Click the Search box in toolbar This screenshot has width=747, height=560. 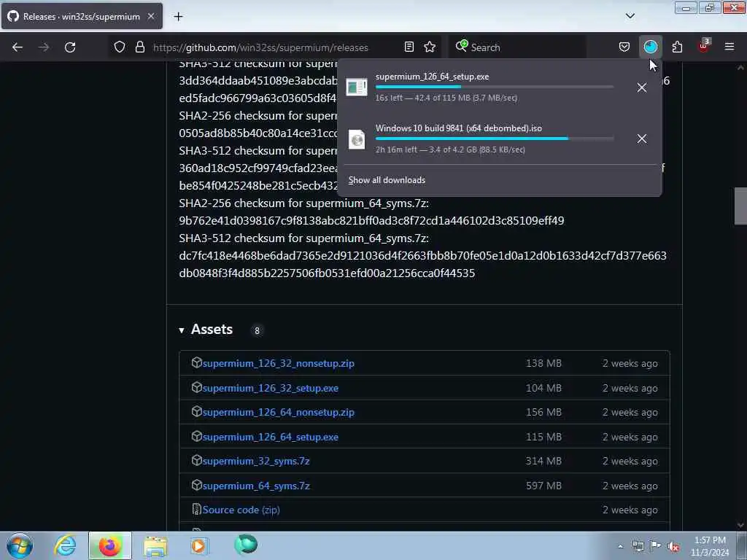coord(517,47)
